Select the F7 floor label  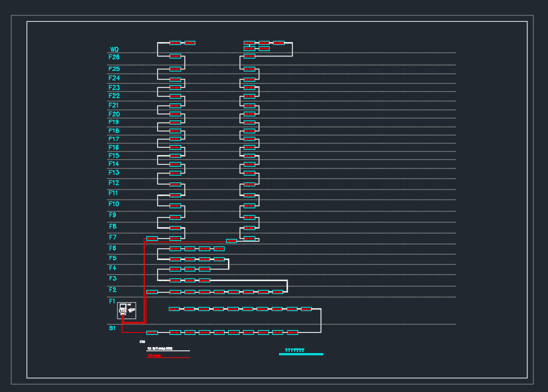tap(112, 238)
